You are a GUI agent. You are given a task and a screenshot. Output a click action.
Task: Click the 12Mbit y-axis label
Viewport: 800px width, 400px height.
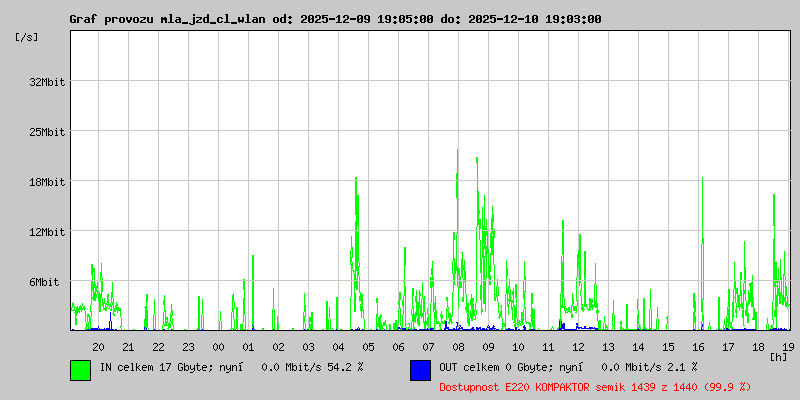coord(47,232)
